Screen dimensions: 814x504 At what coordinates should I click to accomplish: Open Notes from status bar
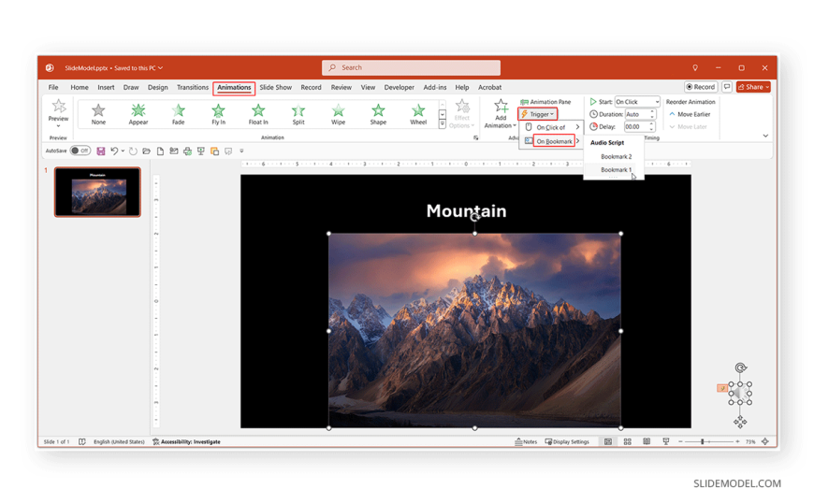[526, 441]
